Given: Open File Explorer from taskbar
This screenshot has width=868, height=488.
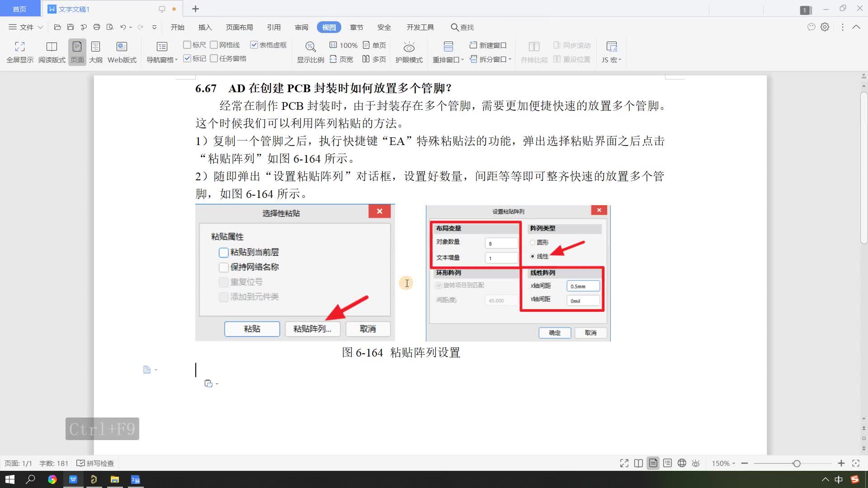Looking at the screenshot, I should coord(114,479).
